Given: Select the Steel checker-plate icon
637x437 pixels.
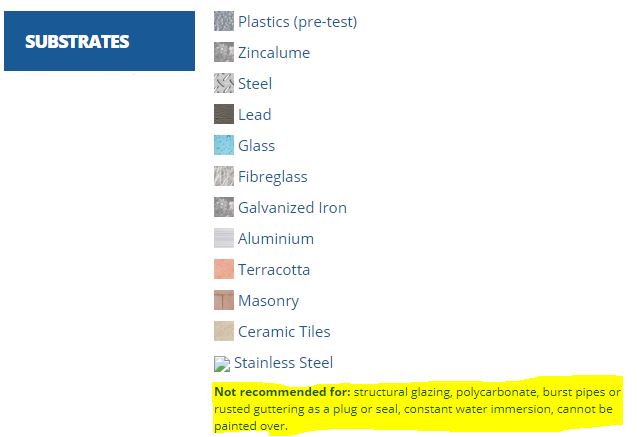Looking at the screenshot, I should click(224, 83).
